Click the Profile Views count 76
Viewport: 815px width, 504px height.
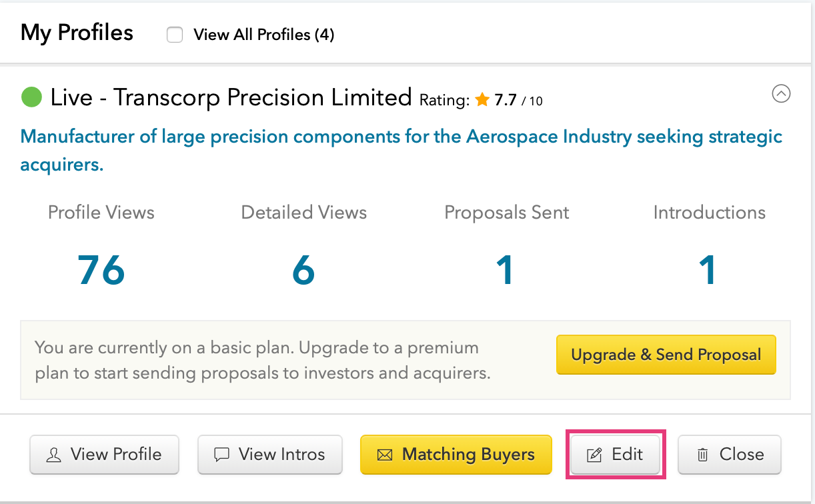101,270
